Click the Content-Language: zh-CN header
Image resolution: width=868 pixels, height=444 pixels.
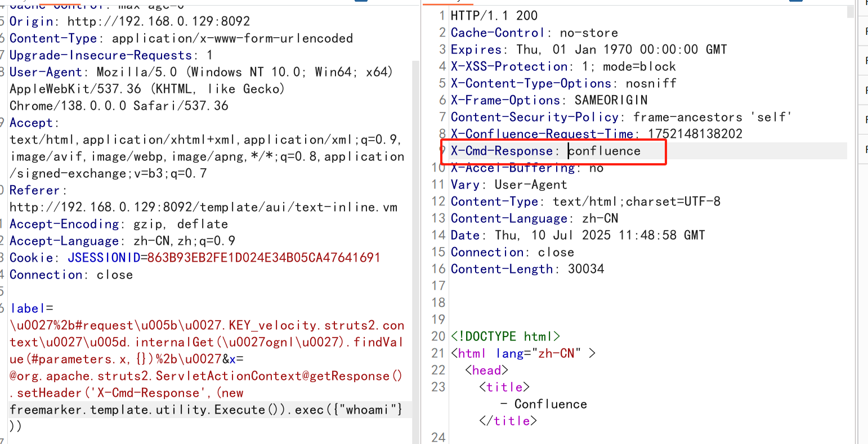534,218
